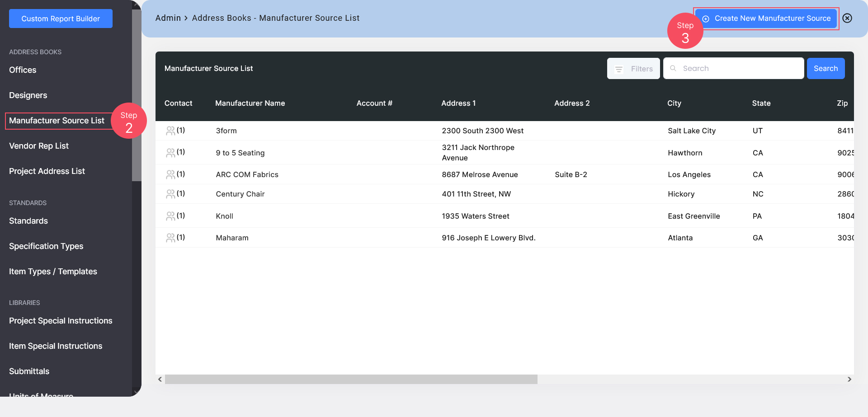
Task: Click State column header
Action: (x=761, y=103)
